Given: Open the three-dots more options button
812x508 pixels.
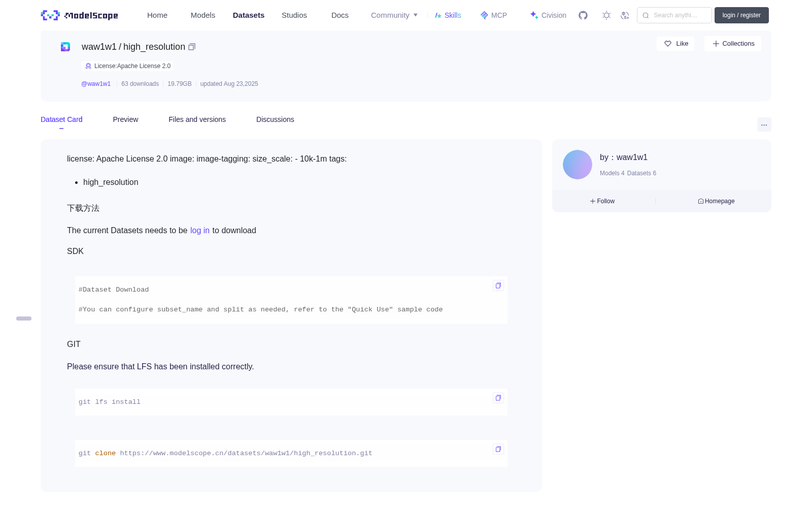Looking at the screenshot, I should tap(764, 124).
